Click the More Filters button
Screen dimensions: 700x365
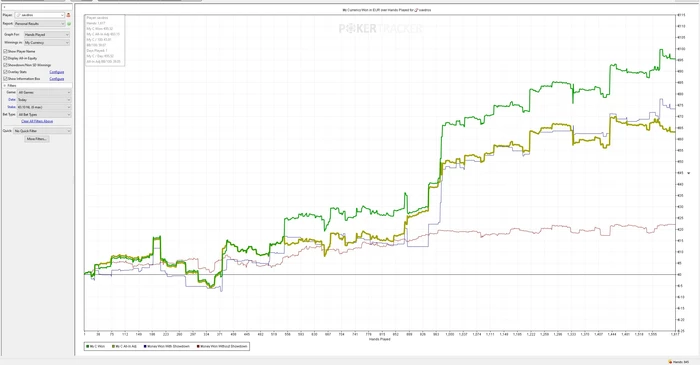(x=37, y=139)
